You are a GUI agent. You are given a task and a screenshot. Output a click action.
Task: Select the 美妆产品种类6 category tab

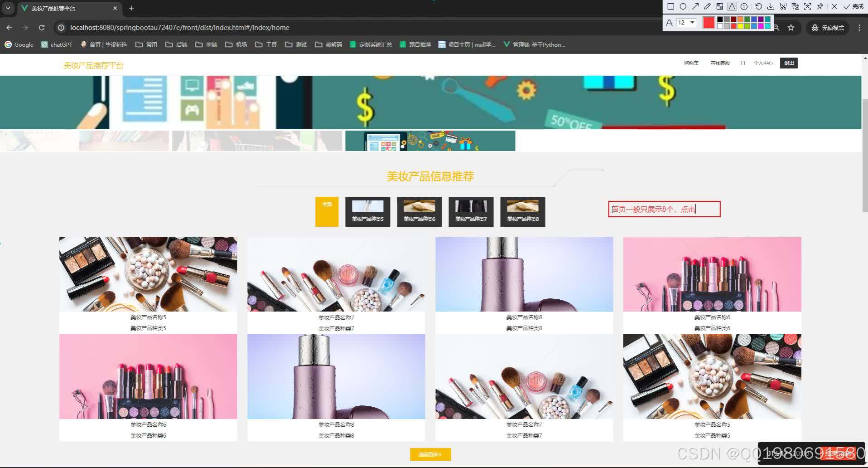click(419, 211)
